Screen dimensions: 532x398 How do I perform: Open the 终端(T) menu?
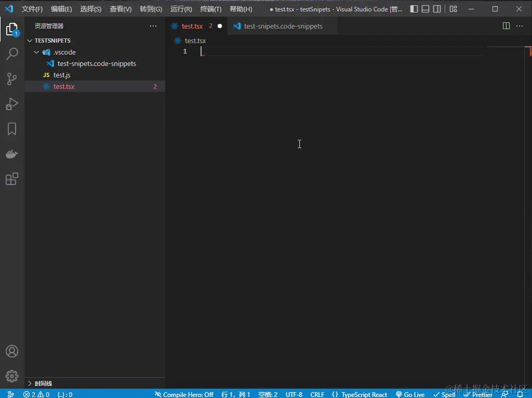tap(211, 9)
